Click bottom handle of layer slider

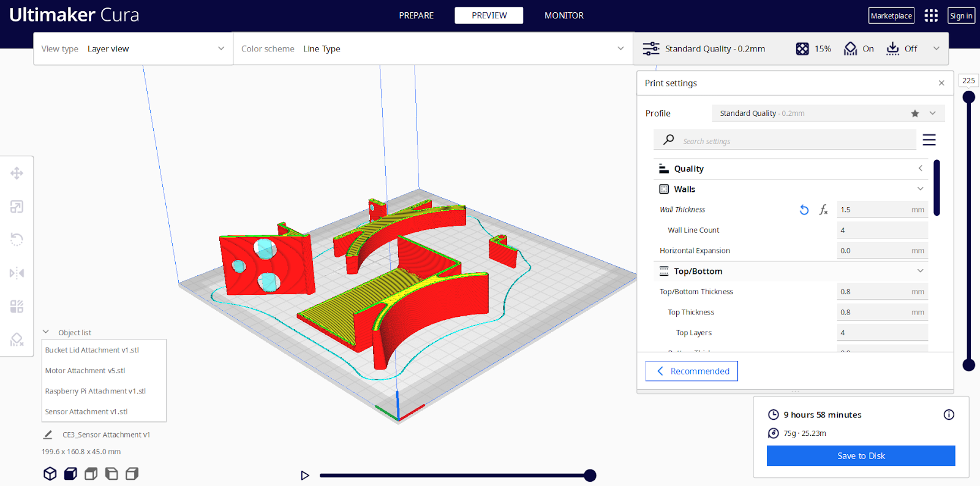click(969, 365)
